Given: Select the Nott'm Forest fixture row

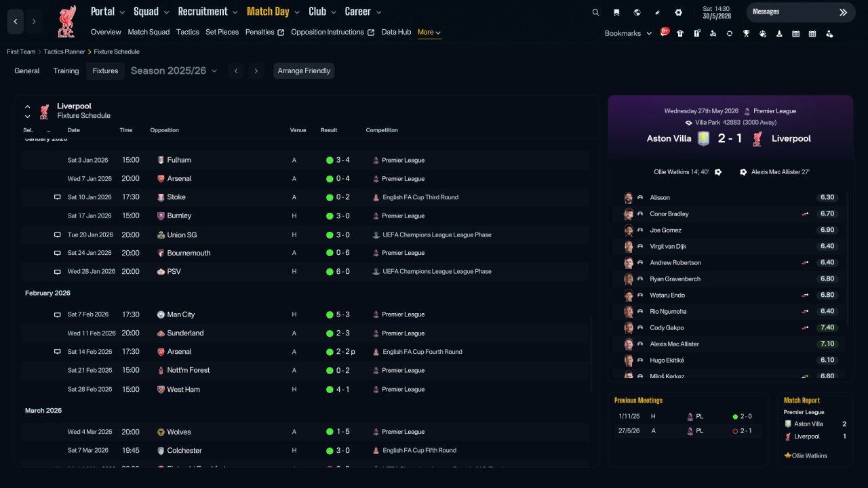Looking at the screenshot, I should point(305,370).
